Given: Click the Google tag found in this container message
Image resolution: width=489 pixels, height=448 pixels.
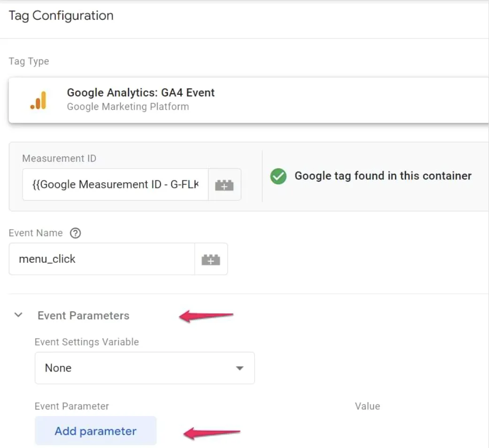Looking at the screenshot, I should [383, 176].
